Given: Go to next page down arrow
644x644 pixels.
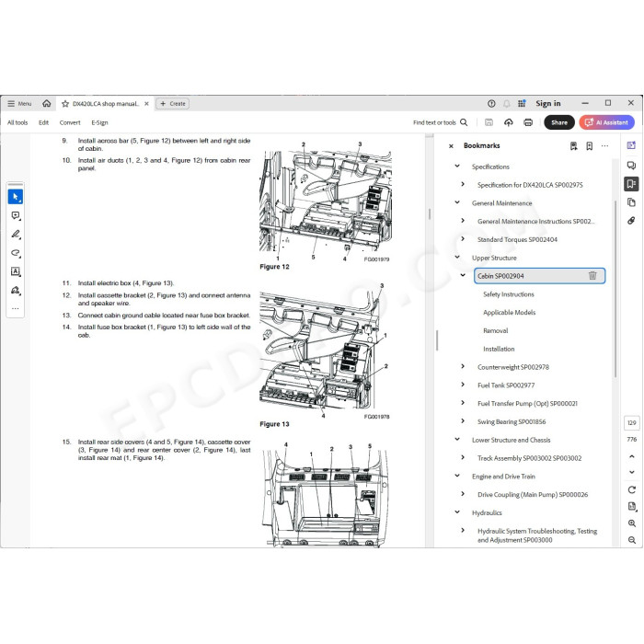Looking at the screenshot, I should tap(632, 472).
